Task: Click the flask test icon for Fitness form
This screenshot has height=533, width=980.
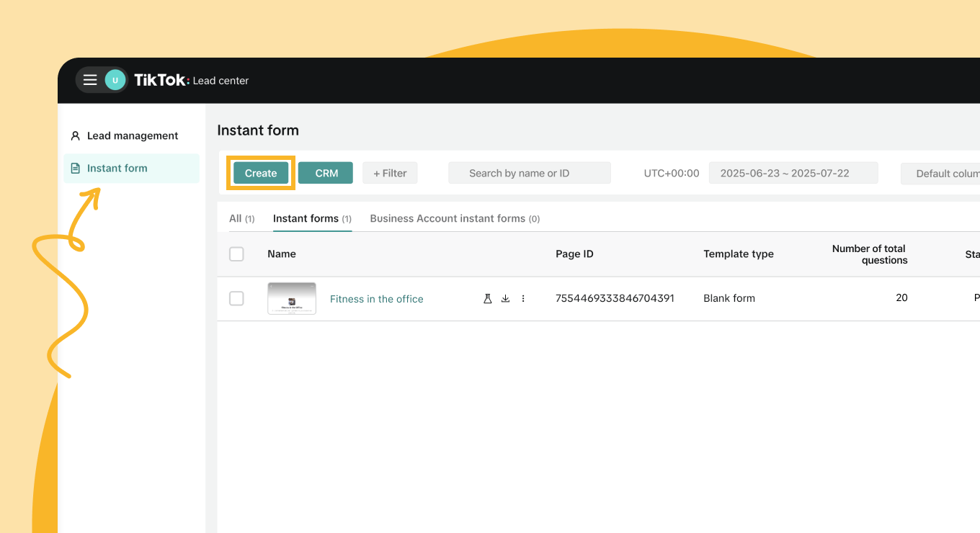Action: (x=487, y=299)
